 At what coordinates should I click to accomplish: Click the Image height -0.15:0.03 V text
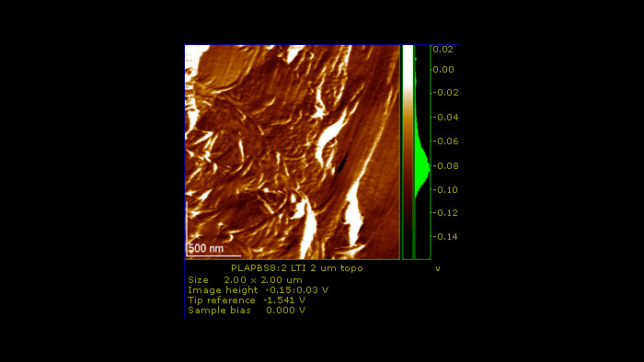tap(259, 290)
